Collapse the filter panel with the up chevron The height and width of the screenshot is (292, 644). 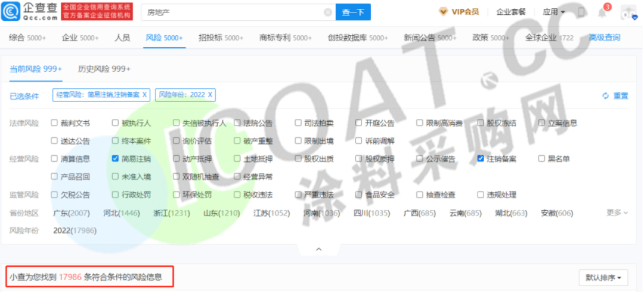[x=318, y=249]
